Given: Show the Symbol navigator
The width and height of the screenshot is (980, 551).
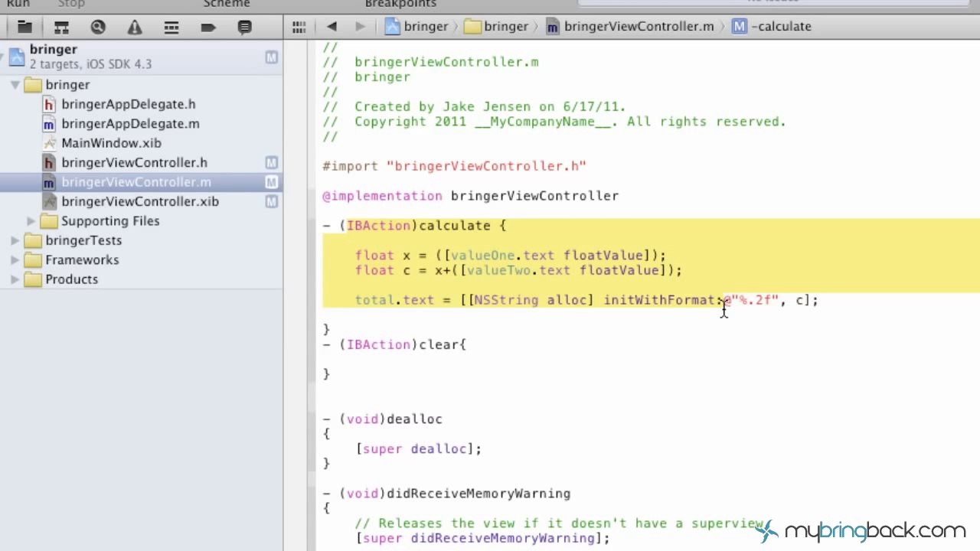Looking at the screenshot, I should 61,28.
